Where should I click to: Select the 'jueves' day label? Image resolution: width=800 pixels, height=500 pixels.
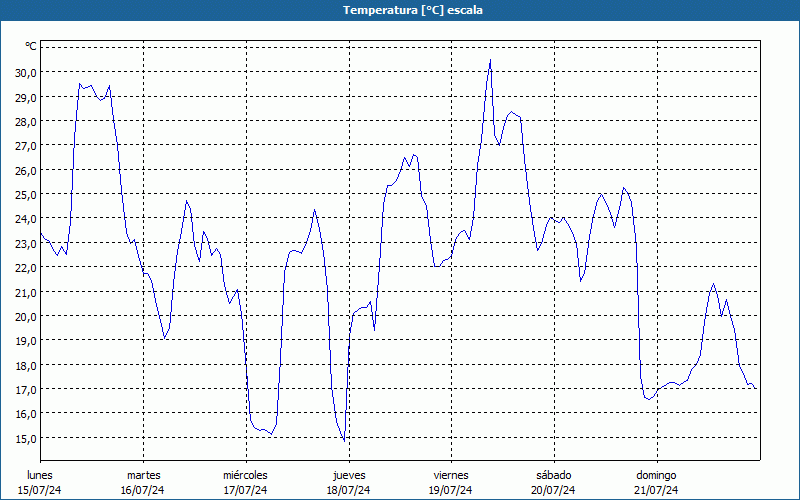pyautogui.click(x=349, y=475)
